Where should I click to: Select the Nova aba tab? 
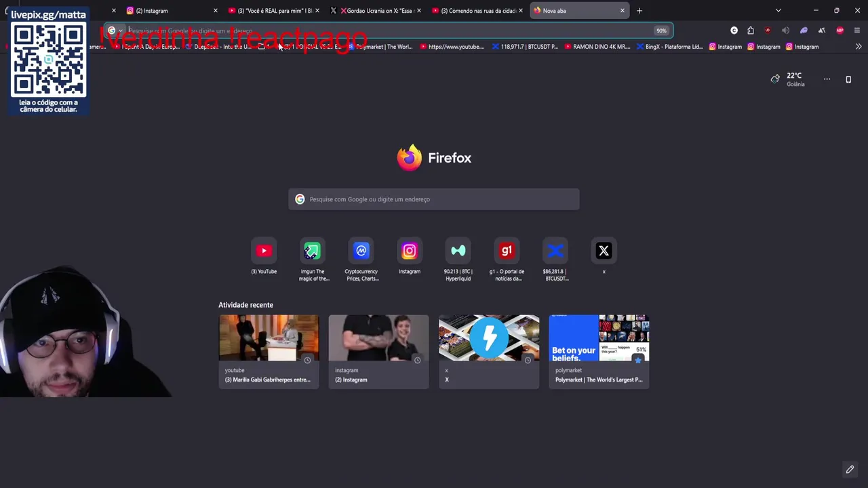pyautogui.click(x=580, y=11)
